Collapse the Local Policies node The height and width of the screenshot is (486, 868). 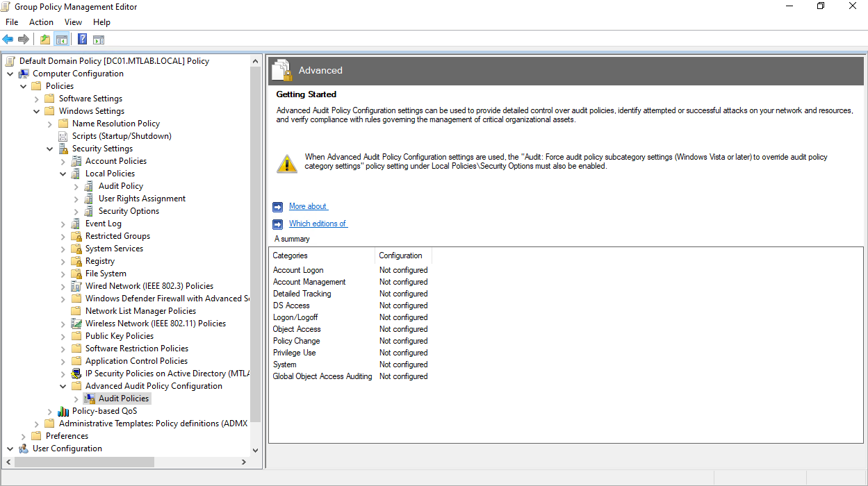click(x=63, y=174)
